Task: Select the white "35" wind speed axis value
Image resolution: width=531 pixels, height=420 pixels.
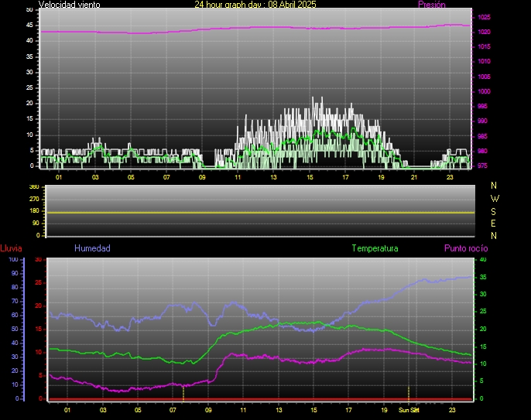Action: pos(29,56)
